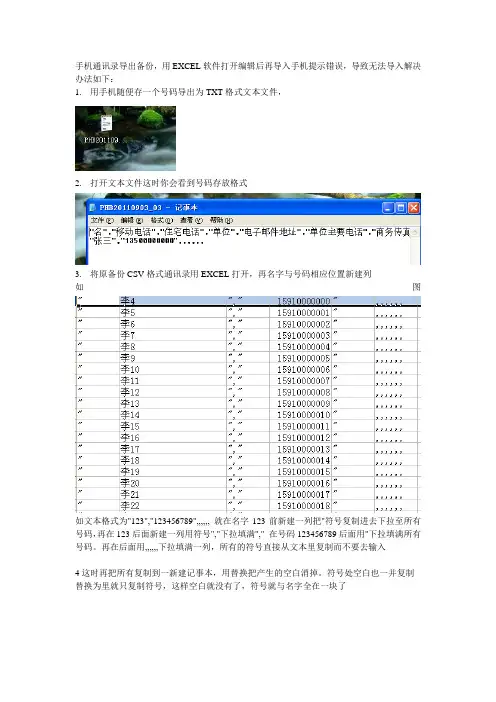
Task: Select phone number cell 15910000009
Action: point(300,403)
